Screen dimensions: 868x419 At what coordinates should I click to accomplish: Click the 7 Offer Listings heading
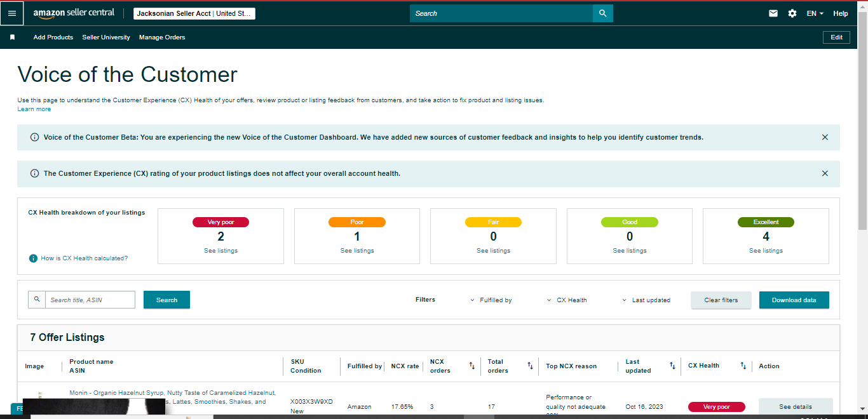click(x=67, y=338)
